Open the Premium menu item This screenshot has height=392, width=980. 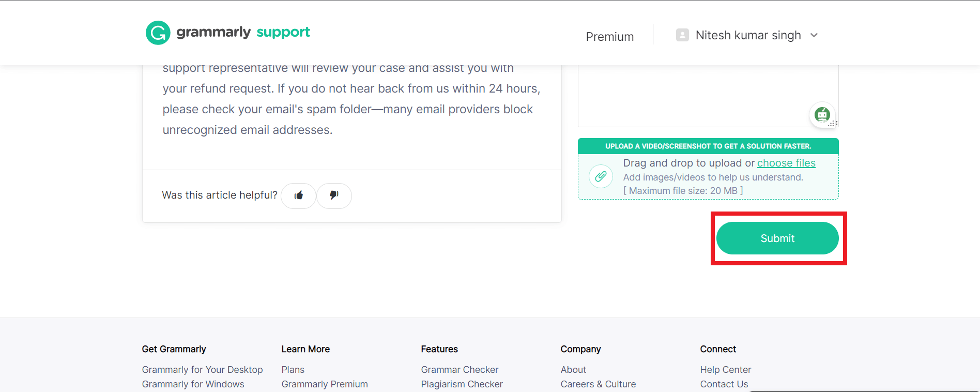[610, 37]
